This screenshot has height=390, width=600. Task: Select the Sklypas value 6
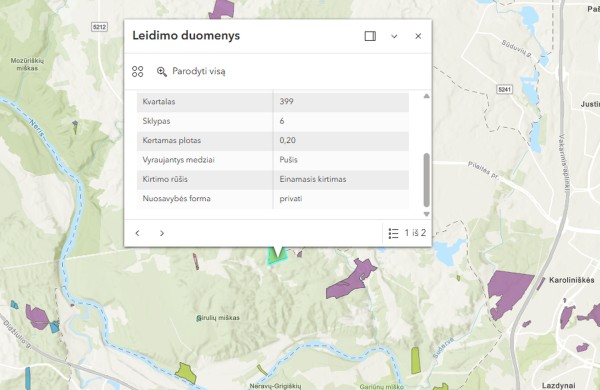(282, 121)
